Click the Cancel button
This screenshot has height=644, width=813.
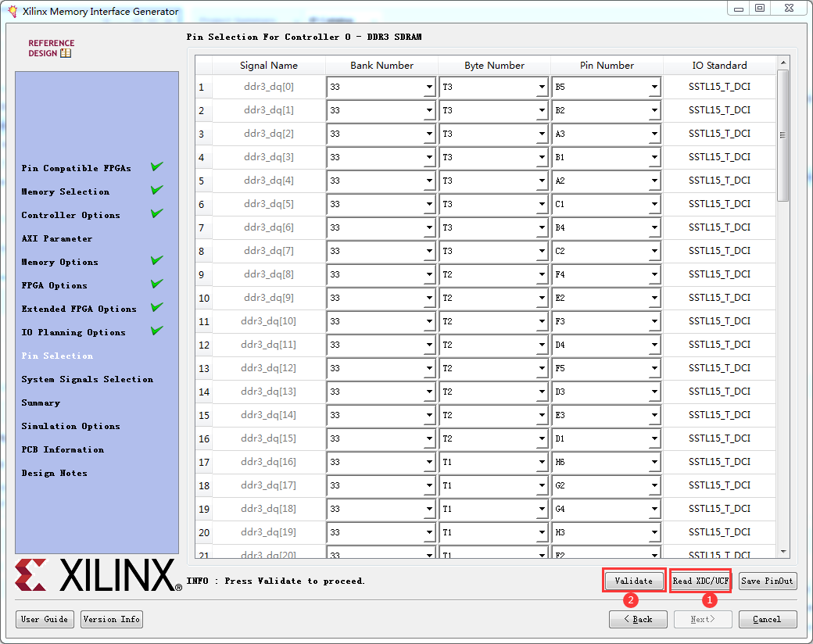pos(767,619)
